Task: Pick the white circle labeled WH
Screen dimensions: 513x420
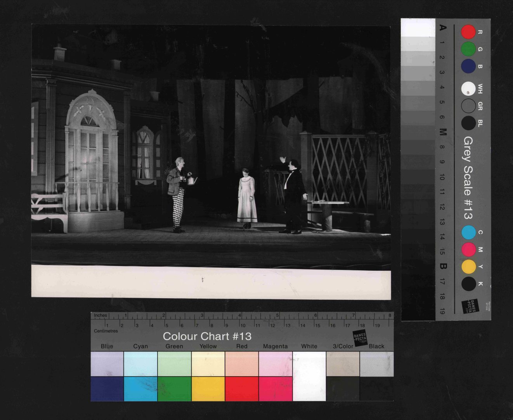Action: coord(468,89)
